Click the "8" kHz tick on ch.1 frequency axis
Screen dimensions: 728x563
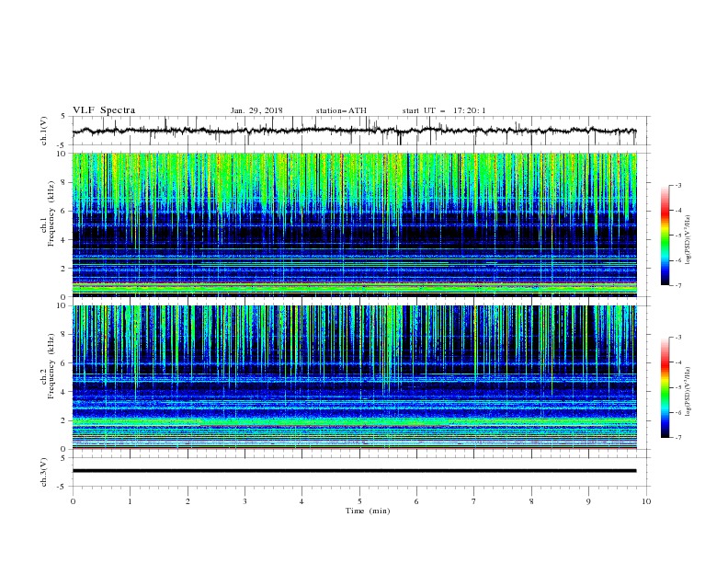[x=64, y=182]
